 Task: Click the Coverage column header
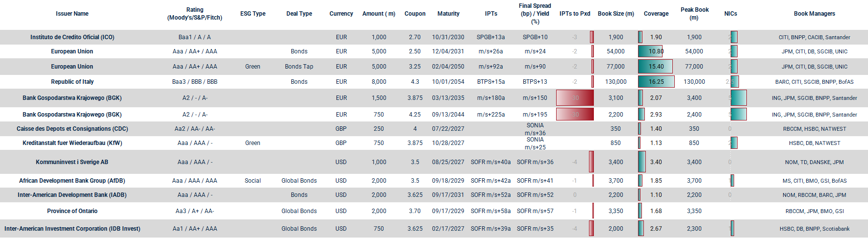656,14
